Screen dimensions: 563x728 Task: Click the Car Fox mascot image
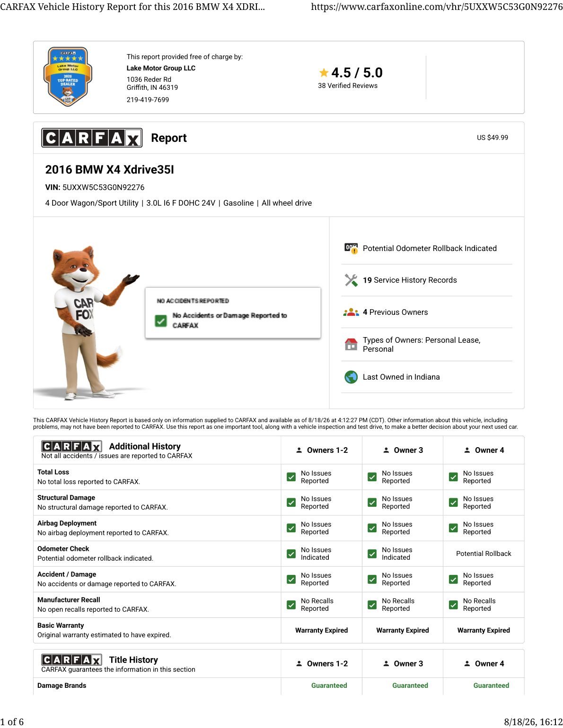90,323
